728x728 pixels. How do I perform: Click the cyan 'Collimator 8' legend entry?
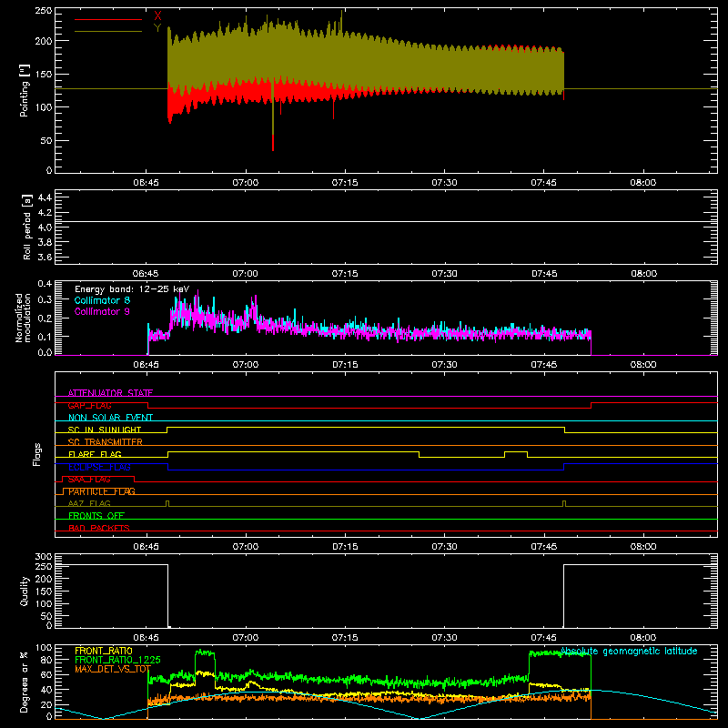(102, 300)
